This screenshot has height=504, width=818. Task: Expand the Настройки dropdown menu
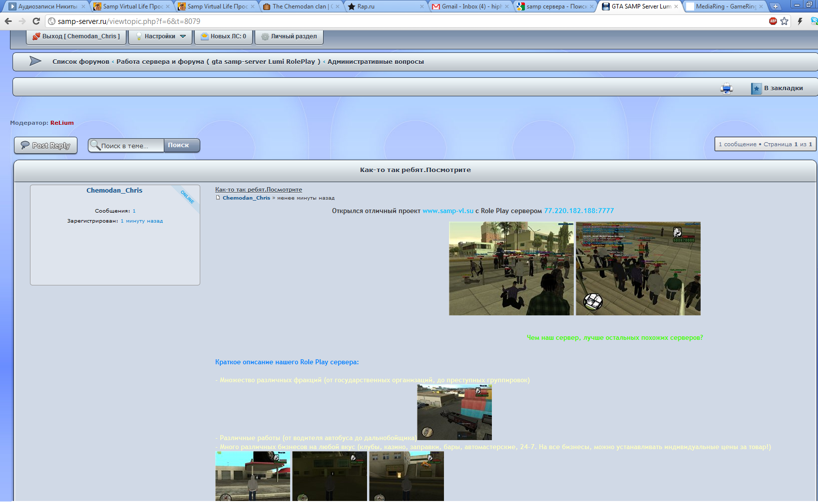160,36
